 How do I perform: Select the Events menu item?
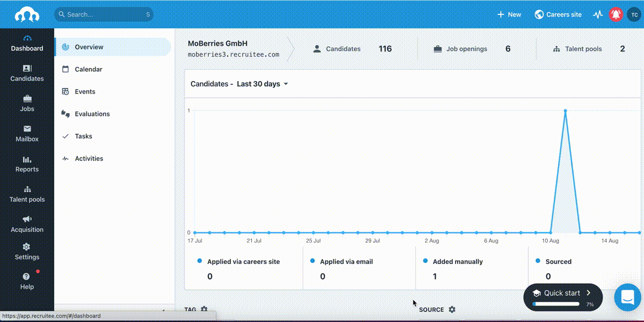click(x=113, y=92)
